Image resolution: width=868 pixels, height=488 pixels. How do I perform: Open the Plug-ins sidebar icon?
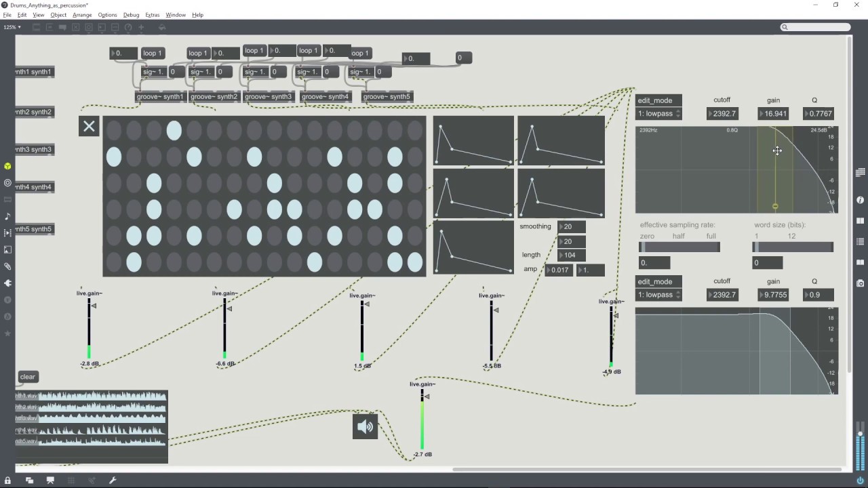[7, 283]
